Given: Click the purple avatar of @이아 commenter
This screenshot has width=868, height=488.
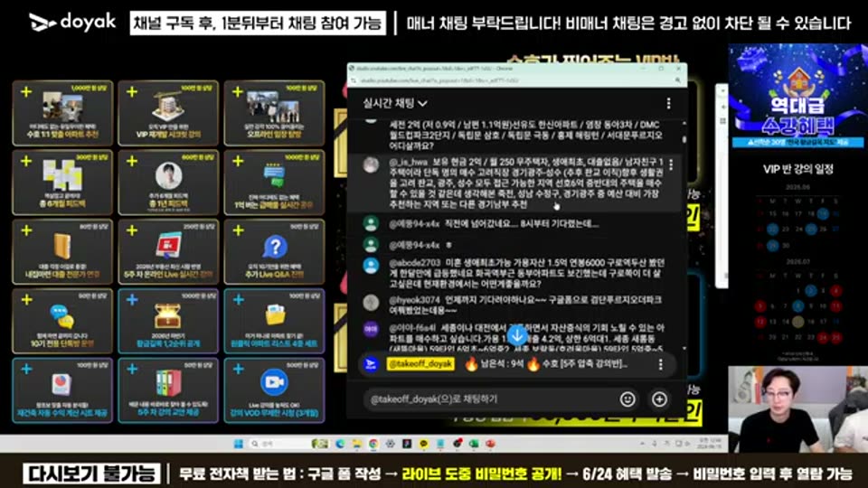Looking at the screenshot, I should coord(371,330).
